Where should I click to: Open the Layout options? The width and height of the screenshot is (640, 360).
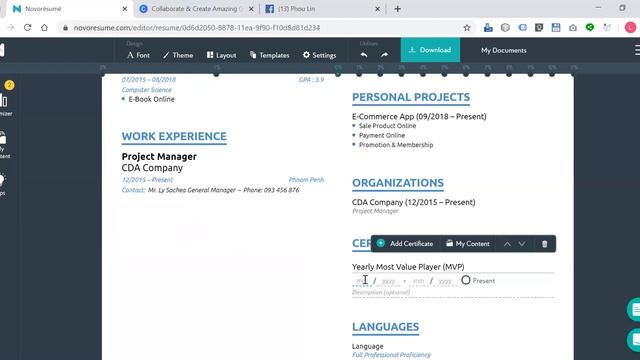point(221,55)
